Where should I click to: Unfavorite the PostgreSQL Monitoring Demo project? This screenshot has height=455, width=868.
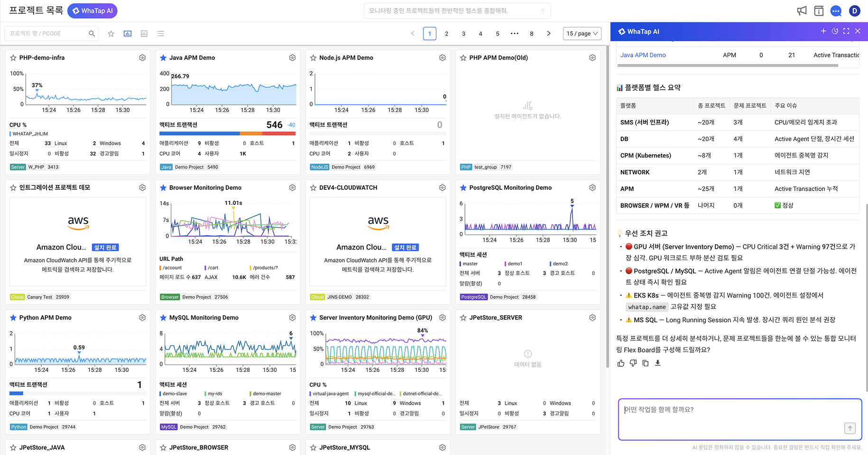click(463, 188)
